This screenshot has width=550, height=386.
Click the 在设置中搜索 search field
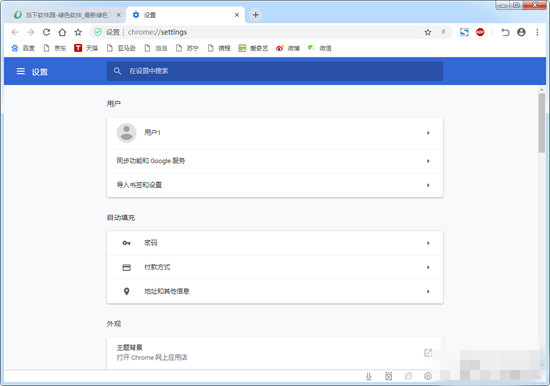[275, 71]
